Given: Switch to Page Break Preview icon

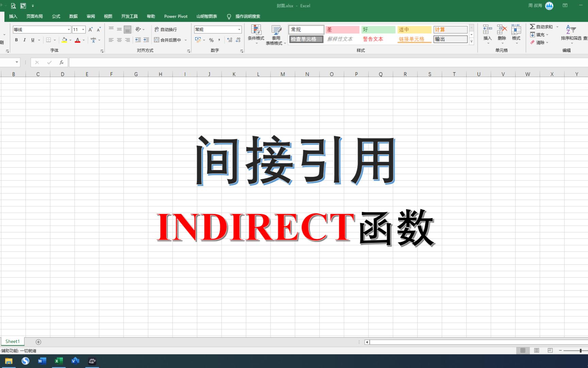Looking at the screenshot, I should [550, 350].
